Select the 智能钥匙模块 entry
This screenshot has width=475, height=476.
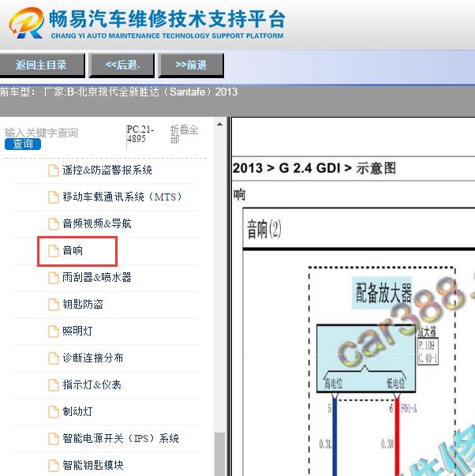pyautogui.click(x=93, y=465)
